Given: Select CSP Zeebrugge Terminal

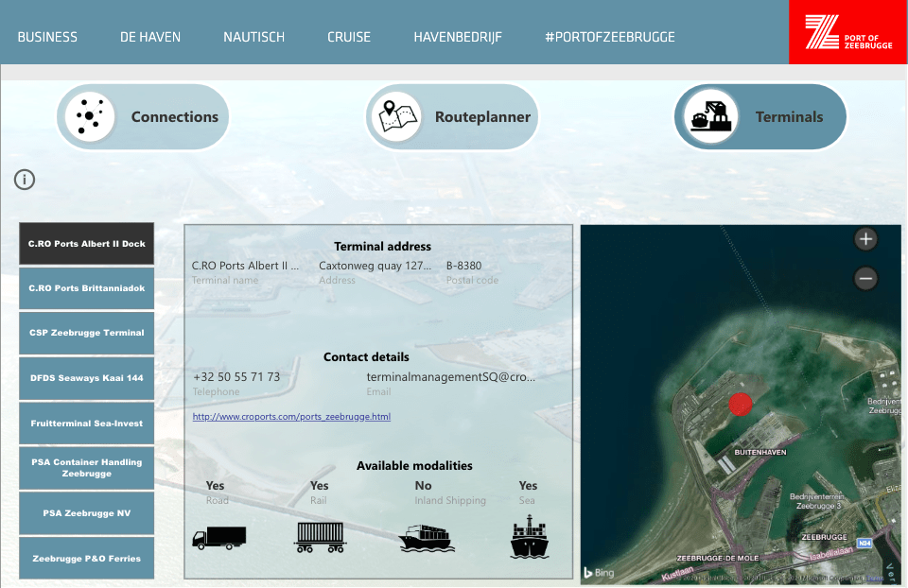Looking at the screenshot, I should coord(87,333).
